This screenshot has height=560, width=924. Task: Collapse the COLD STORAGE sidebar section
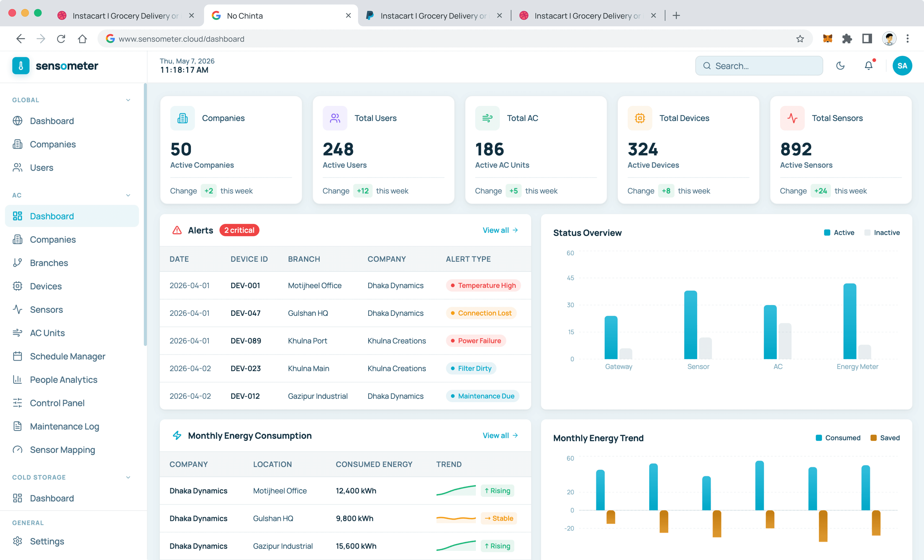(128, 477)
